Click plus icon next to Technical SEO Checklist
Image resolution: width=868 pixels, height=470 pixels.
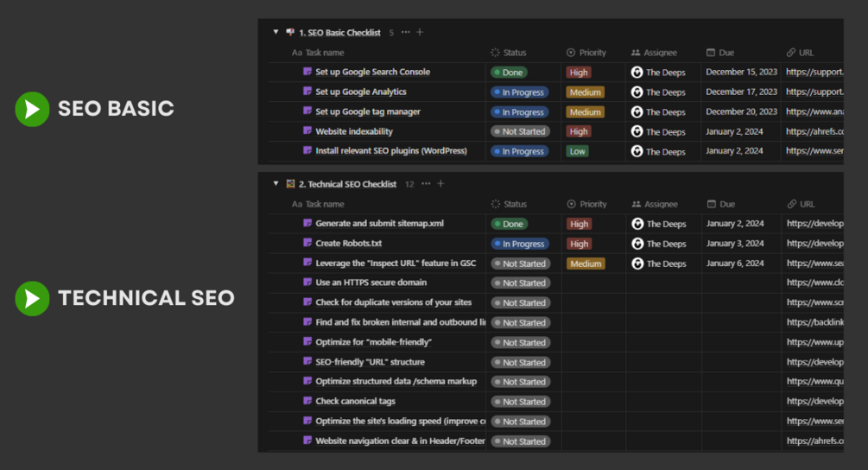pos(440,184)
